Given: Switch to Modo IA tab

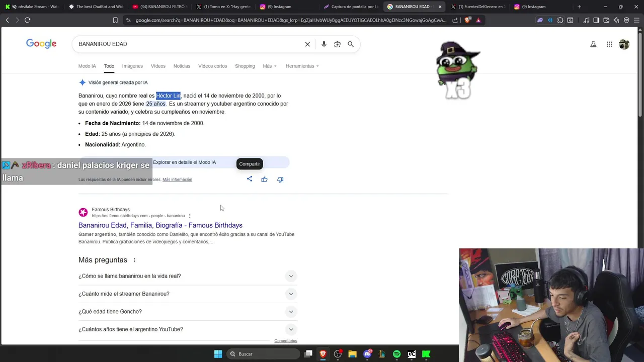Looking at the screenshot, I should [x=87, y=66].
